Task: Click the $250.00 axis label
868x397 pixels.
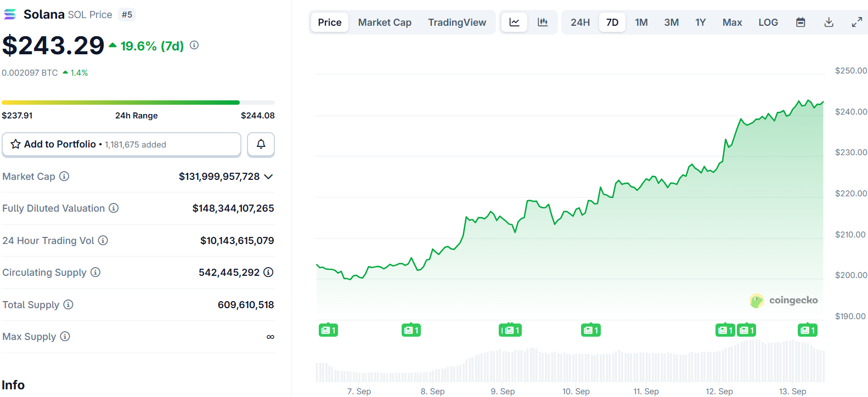Action: click(x=851, y=70)
